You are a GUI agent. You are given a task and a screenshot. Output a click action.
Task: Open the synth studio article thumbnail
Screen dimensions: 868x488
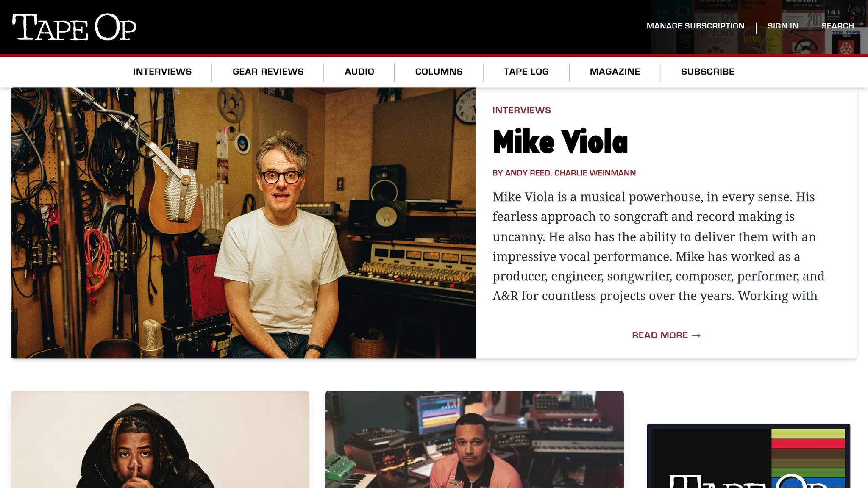point(474,439)
